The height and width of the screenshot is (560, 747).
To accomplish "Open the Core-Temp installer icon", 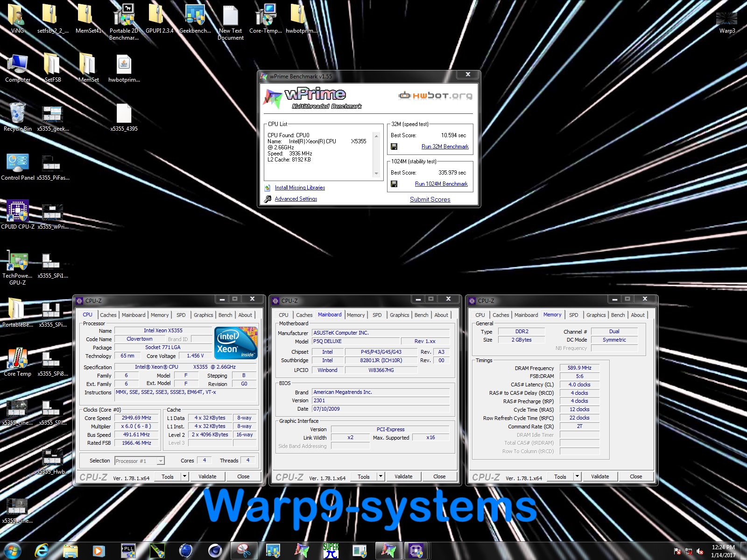I will click(x=266, y=19).
